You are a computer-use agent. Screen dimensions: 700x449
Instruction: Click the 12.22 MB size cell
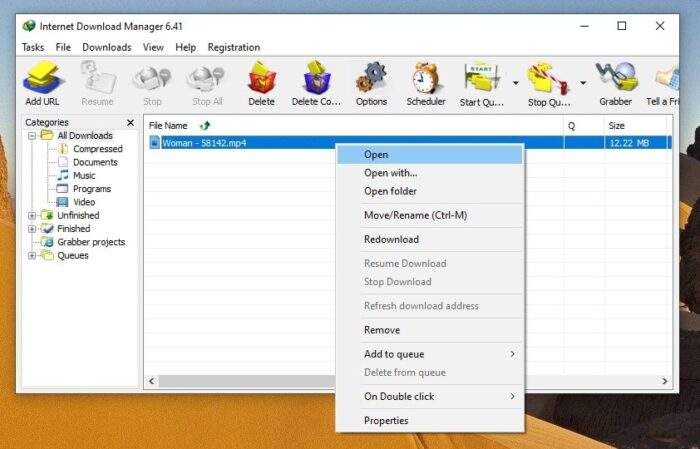click(636, 143)
